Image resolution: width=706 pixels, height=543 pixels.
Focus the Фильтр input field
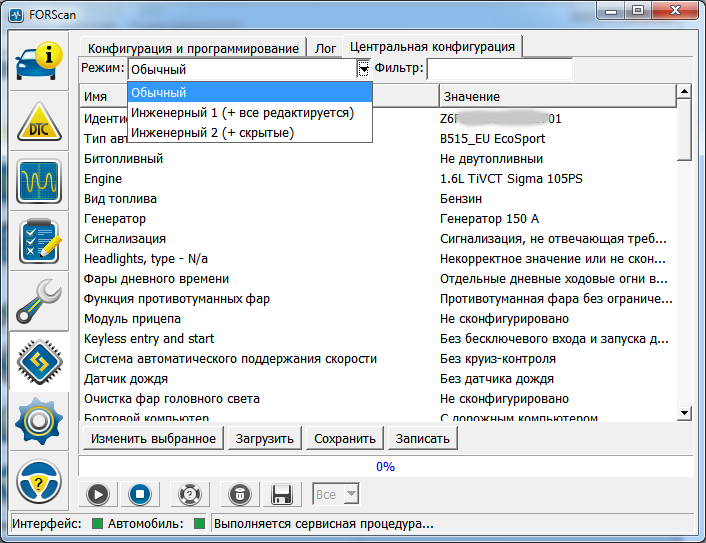tap(500, 69)
